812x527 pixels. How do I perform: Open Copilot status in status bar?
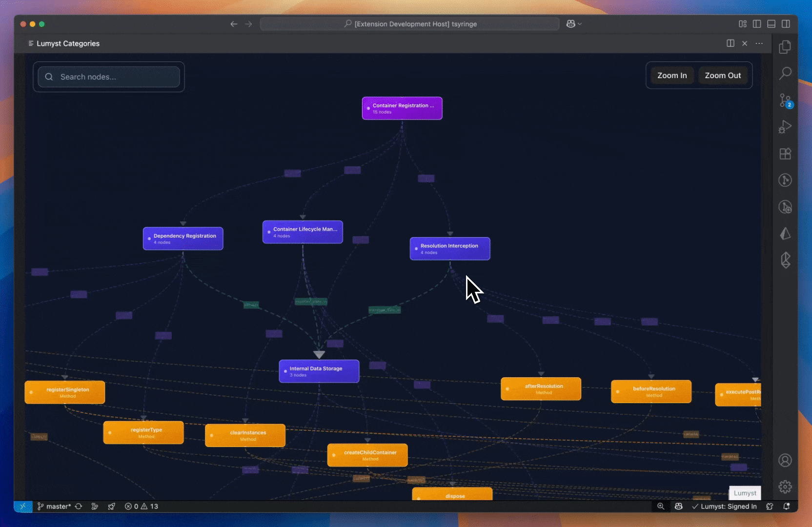[x=678, y=507]
